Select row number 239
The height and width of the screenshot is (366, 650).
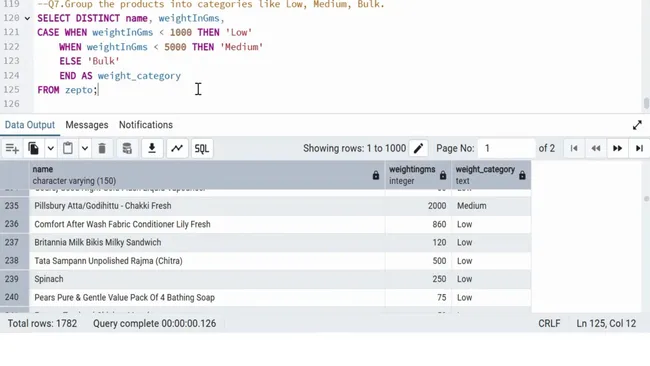15,279
